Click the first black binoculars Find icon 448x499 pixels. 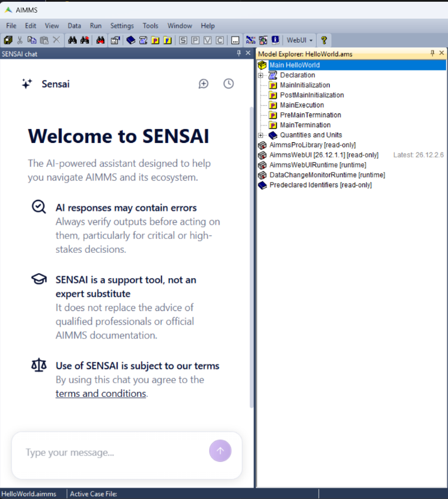click(72, 40)
